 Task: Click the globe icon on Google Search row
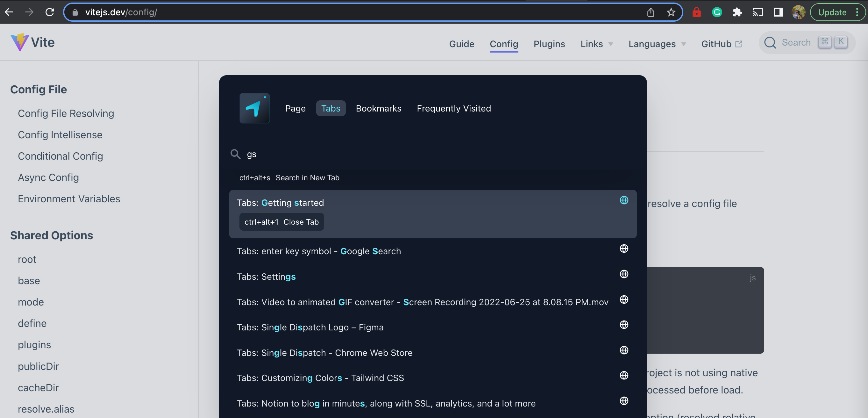(624, 249)
